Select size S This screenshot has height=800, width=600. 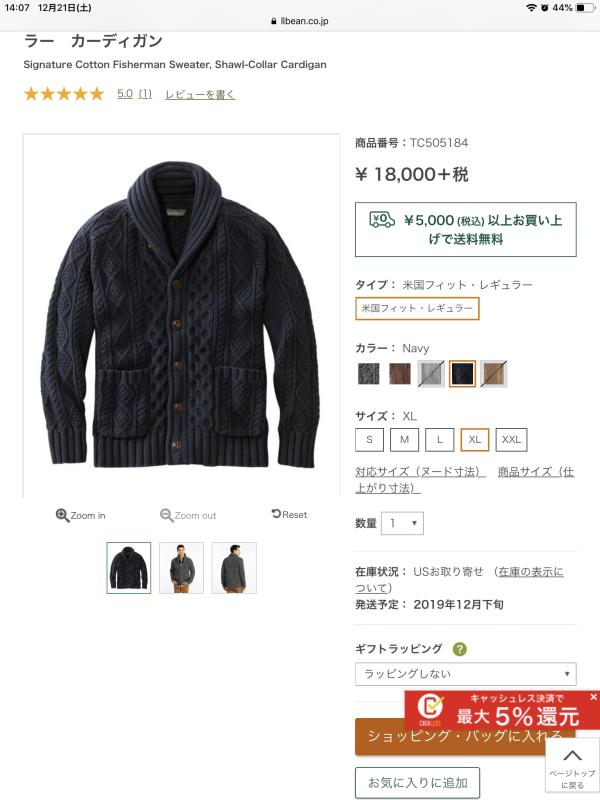point(369,440)
